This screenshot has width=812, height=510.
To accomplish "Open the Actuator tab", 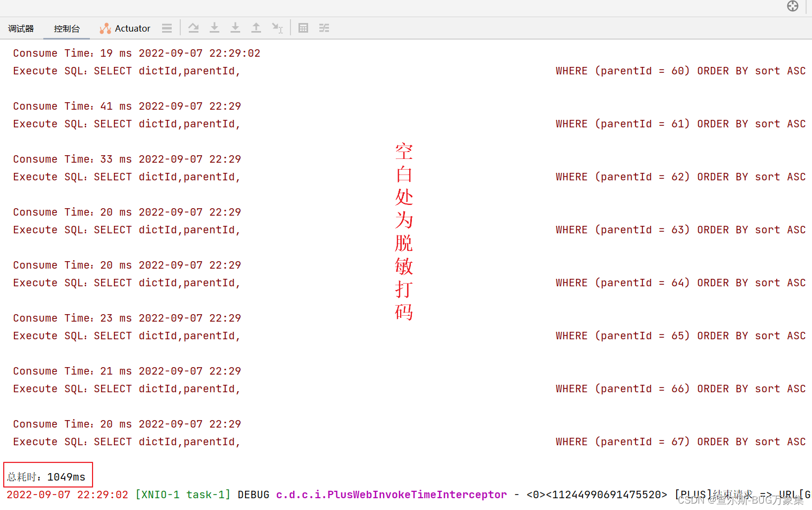I will (131, 28).
